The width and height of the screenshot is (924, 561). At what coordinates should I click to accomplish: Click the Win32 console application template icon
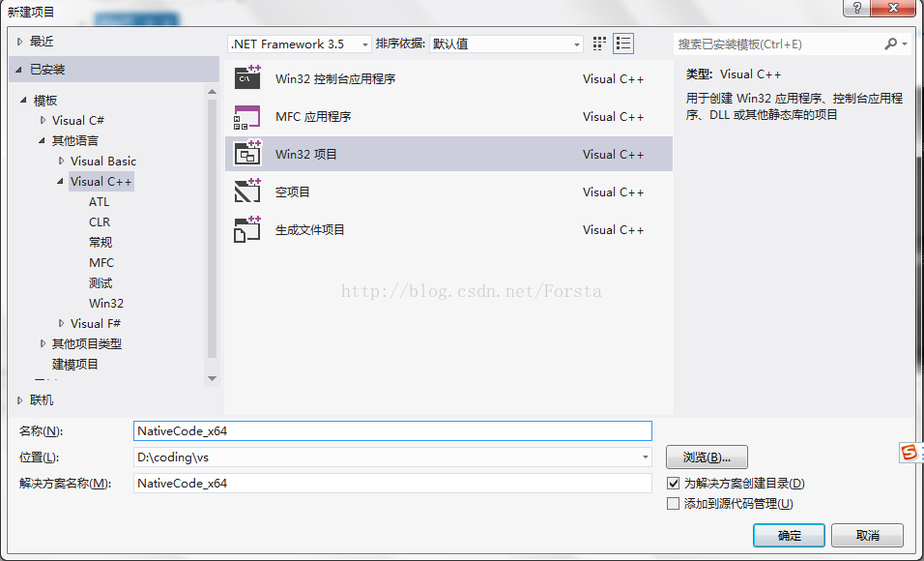click(247, 77)
